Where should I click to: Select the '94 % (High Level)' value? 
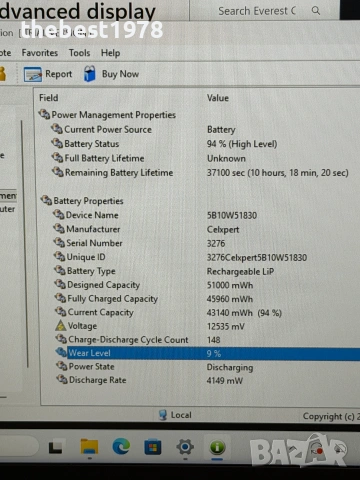[242, 144]
